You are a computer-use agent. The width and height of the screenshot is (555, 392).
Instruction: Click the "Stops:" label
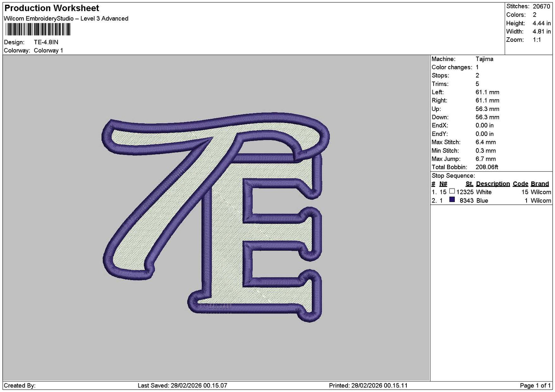pos(440,76)
